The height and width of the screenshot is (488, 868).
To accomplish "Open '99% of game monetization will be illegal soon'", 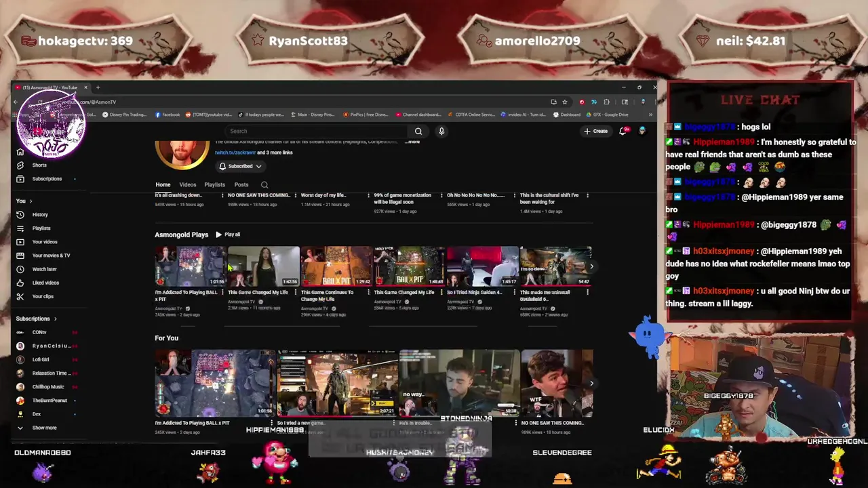I will point(403,199).
